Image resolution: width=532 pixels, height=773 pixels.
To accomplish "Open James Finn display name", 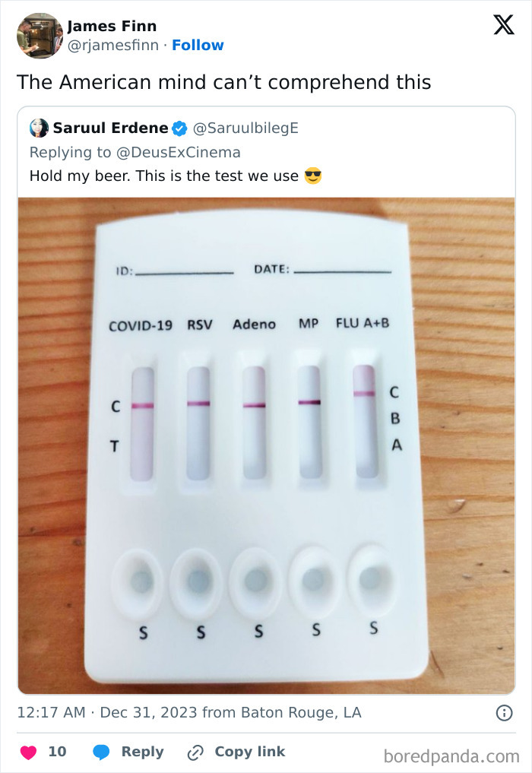I will click(112, 26).
